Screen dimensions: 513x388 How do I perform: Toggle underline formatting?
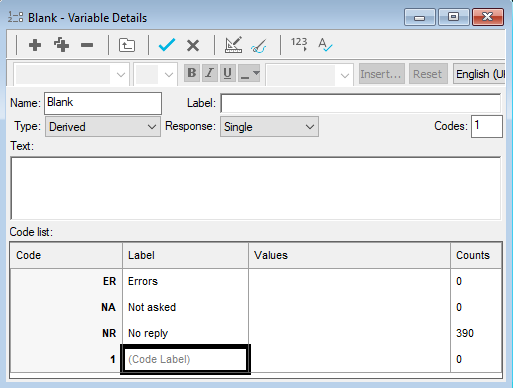coord(228,73)
